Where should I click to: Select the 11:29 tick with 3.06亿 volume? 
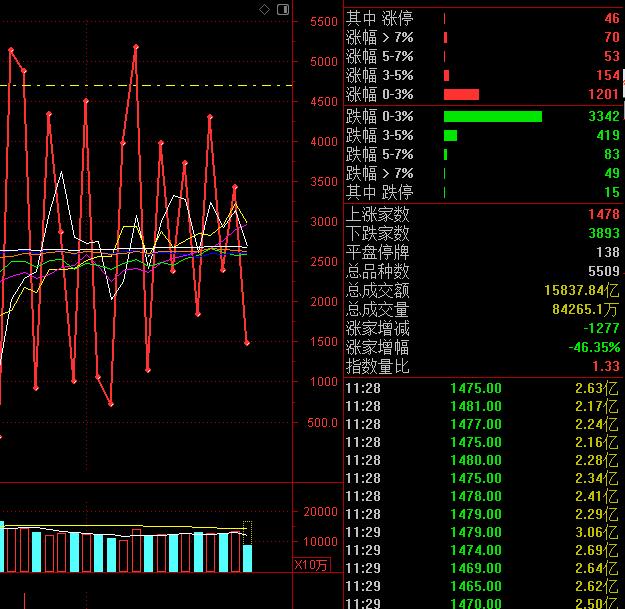click(x=483, y=532)
